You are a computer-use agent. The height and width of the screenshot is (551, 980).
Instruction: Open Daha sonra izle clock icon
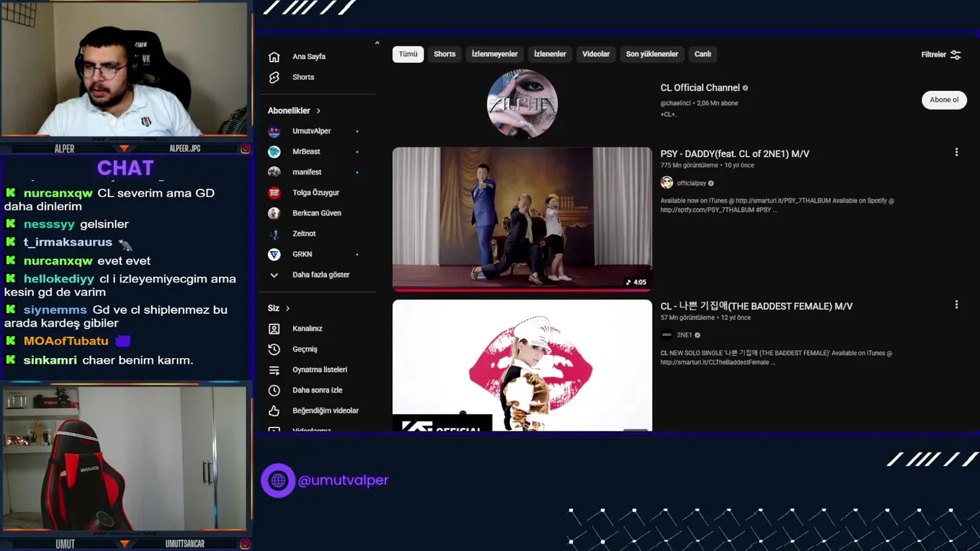point(274,390)
